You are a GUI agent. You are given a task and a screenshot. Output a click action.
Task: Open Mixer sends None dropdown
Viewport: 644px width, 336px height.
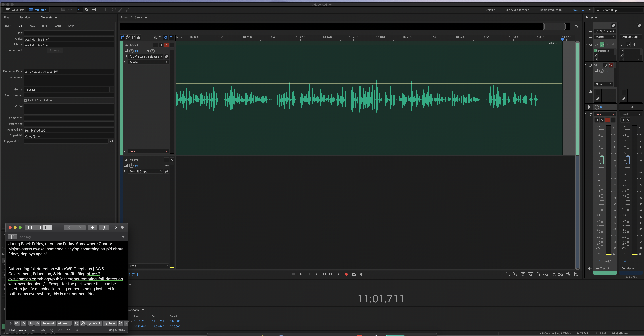point(603,85)
